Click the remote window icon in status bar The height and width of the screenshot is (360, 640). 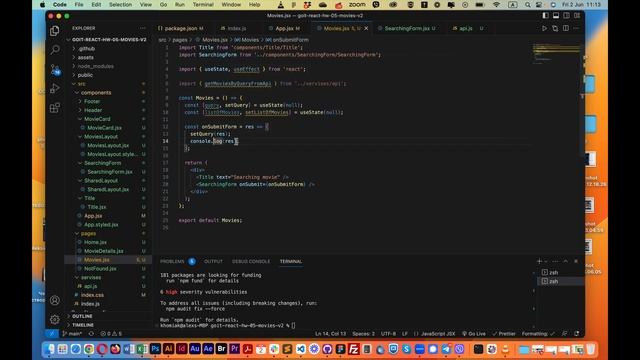[52, 333]
